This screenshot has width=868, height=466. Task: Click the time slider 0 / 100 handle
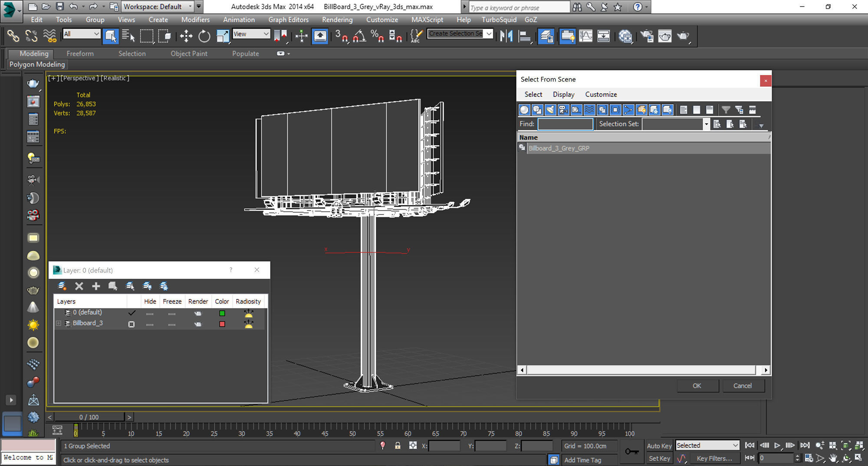pos(89,417)
